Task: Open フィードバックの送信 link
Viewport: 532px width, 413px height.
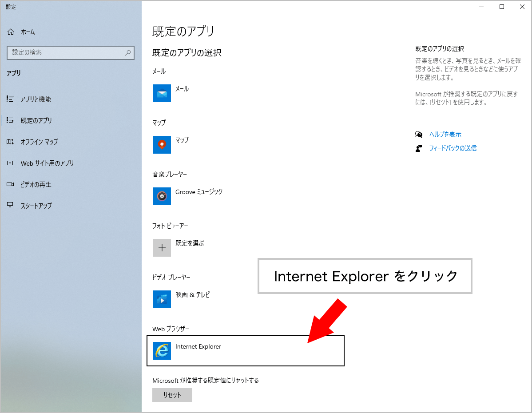Action: tap(453, 148)
